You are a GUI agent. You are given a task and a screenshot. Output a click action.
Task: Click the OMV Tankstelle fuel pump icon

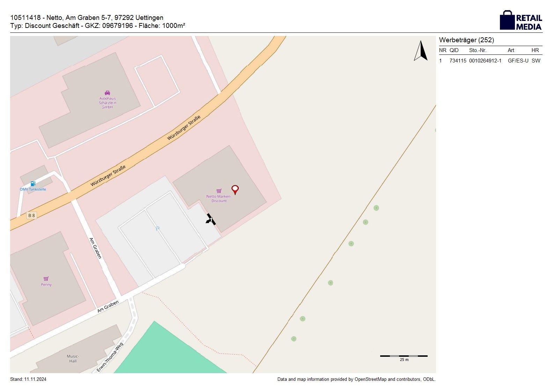click(x=33, y=184)
